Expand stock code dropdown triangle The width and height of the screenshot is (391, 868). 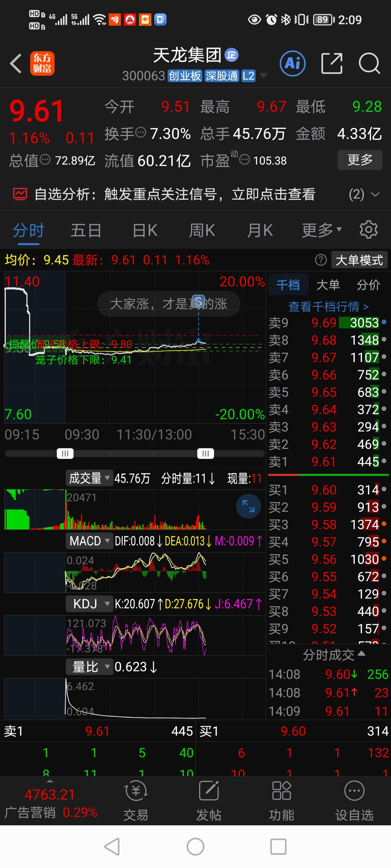click(264, 75)
